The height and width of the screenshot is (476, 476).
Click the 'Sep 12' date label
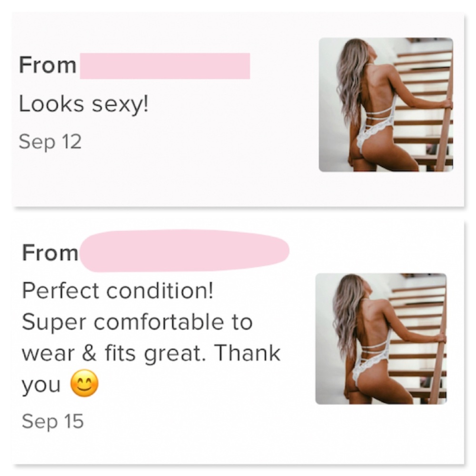click(50, 142)
